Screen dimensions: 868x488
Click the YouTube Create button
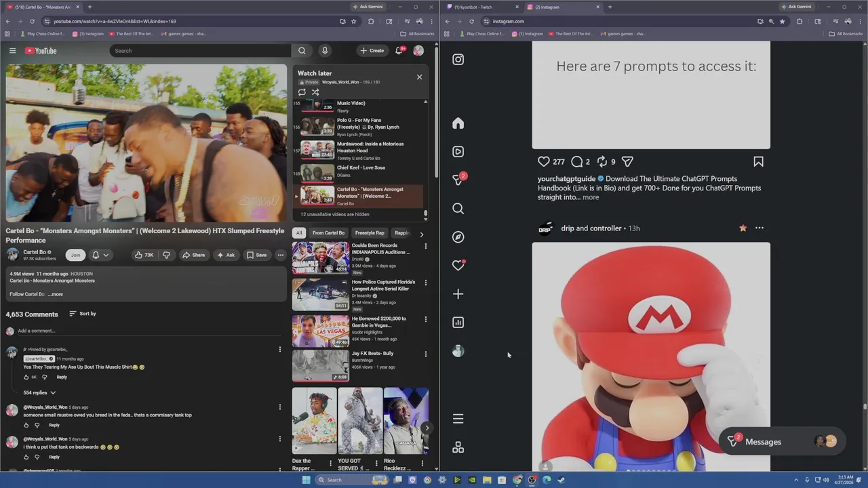tap(372, 51)
